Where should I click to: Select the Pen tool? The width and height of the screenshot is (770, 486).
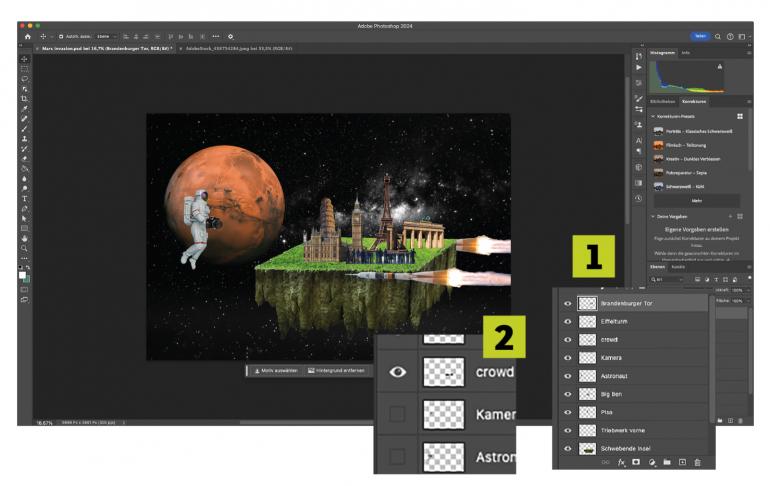tap(25, 209)
